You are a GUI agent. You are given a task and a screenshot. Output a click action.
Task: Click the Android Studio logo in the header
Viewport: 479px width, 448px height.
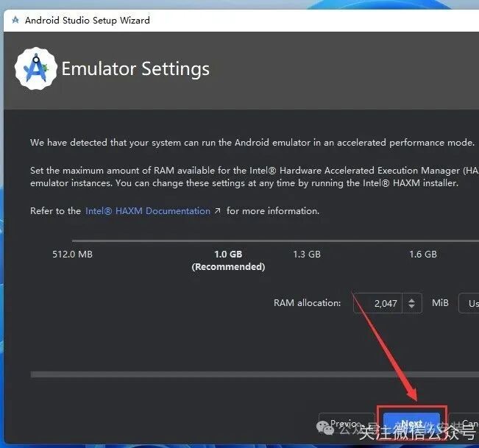[36, 68]
